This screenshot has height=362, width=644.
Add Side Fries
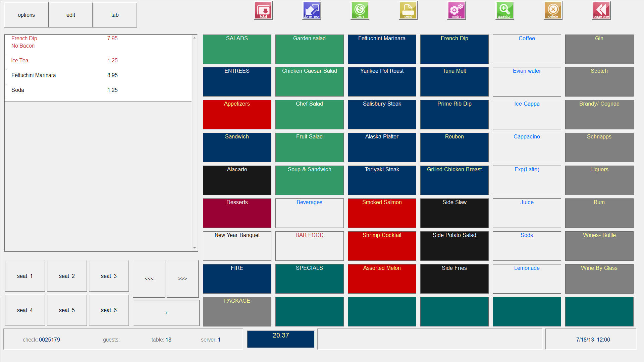point(454,279)
